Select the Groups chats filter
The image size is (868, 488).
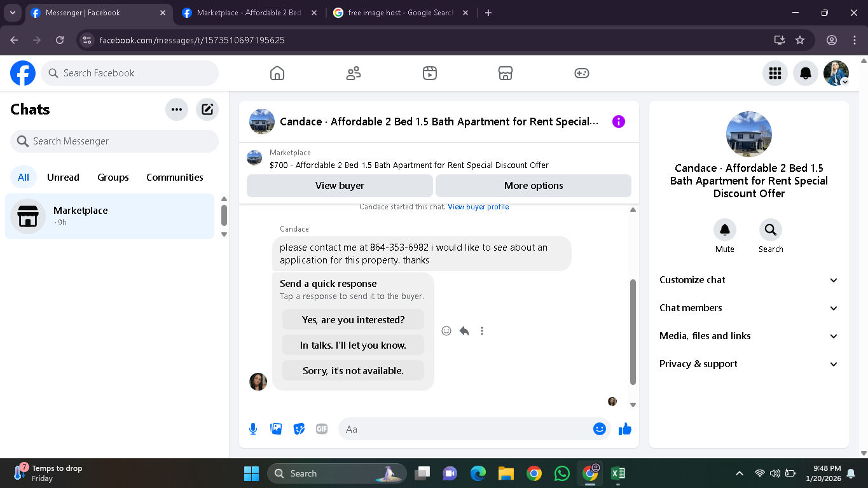tap(113, 178)
